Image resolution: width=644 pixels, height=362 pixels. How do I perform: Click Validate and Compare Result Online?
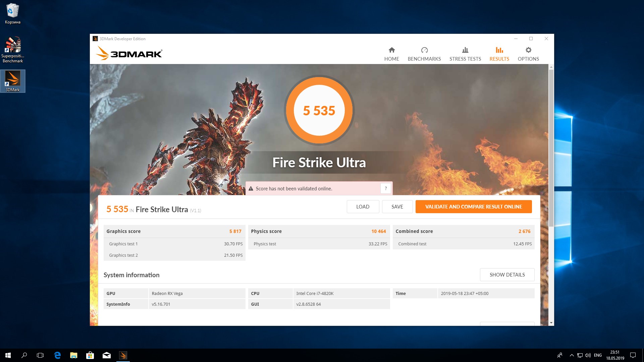pos(473,206)
